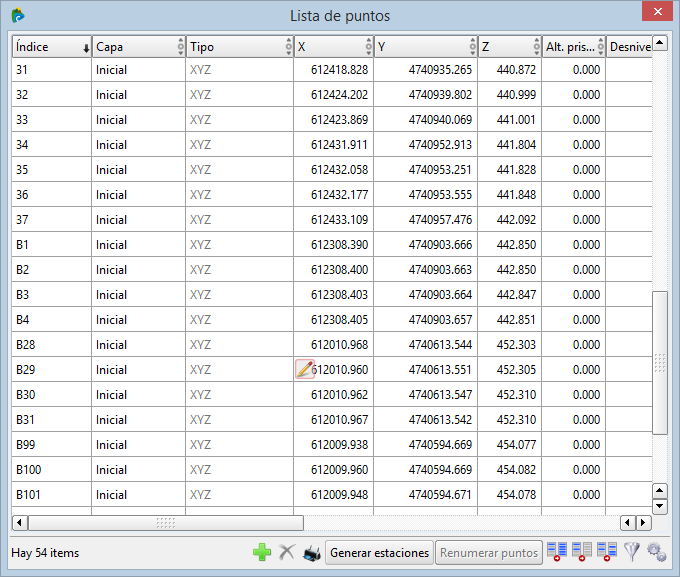Click Alt. pris value 0.000 in row B31

click(586, 420)
